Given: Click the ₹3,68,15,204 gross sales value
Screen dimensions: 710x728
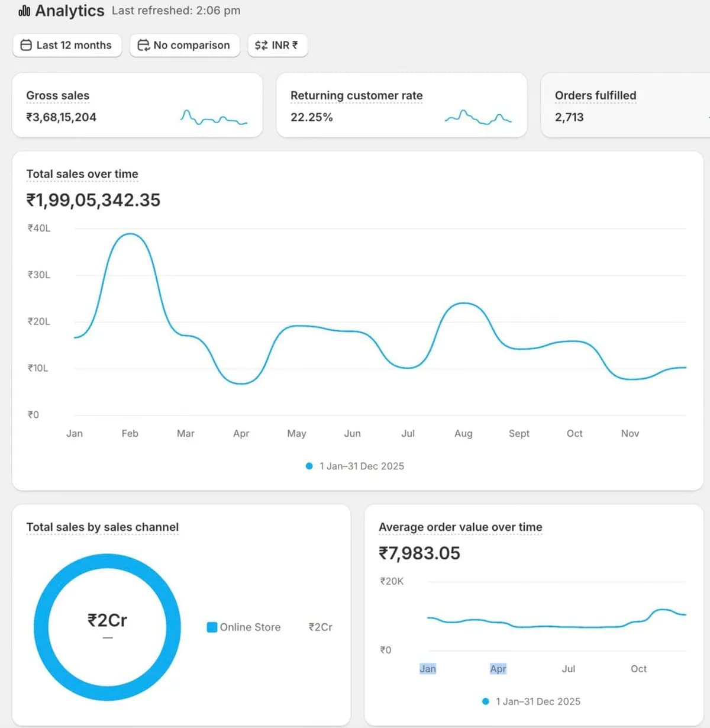Looking at the screenshot, I should pos(61,117).
